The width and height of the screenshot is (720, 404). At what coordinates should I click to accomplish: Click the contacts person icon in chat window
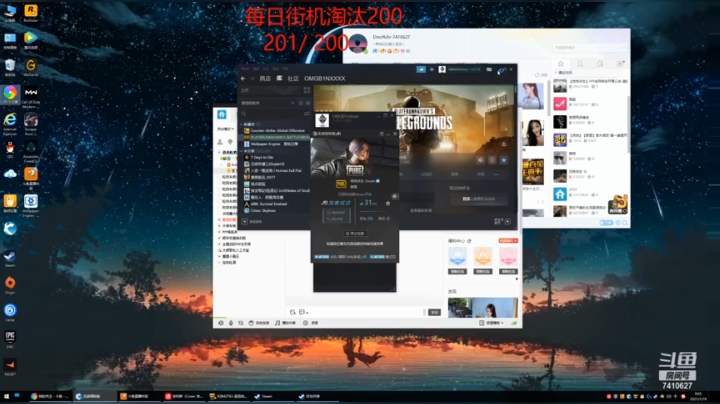coord(220,142)
